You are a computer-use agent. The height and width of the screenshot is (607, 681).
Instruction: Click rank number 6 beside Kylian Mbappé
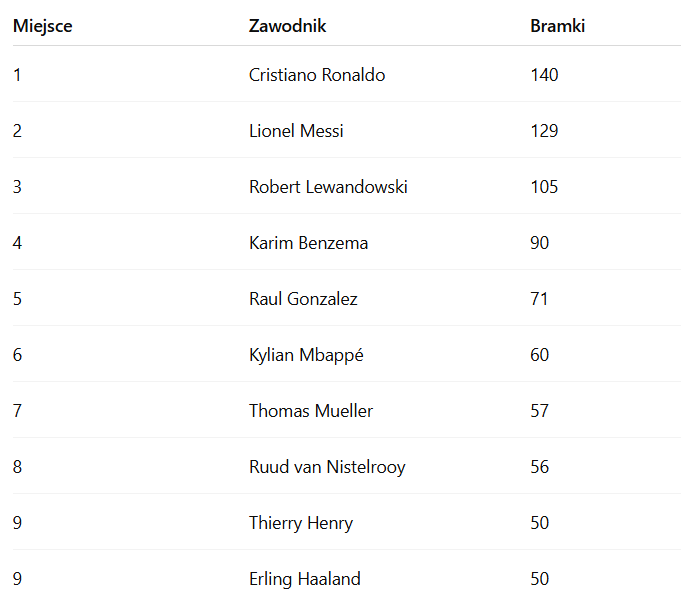pyautogui.click(x=17, y=355)
